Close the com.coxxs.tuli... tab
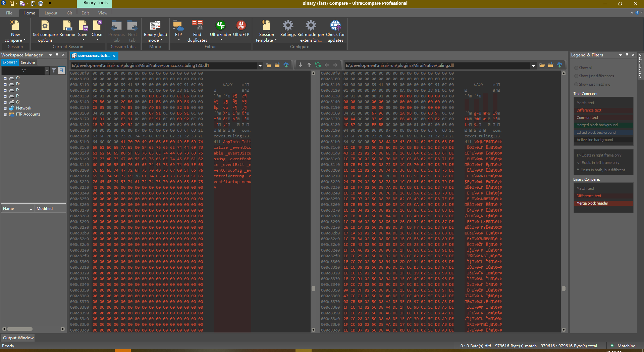The width and height of the screenshot is (644, 352). click(x=114, y=56)
